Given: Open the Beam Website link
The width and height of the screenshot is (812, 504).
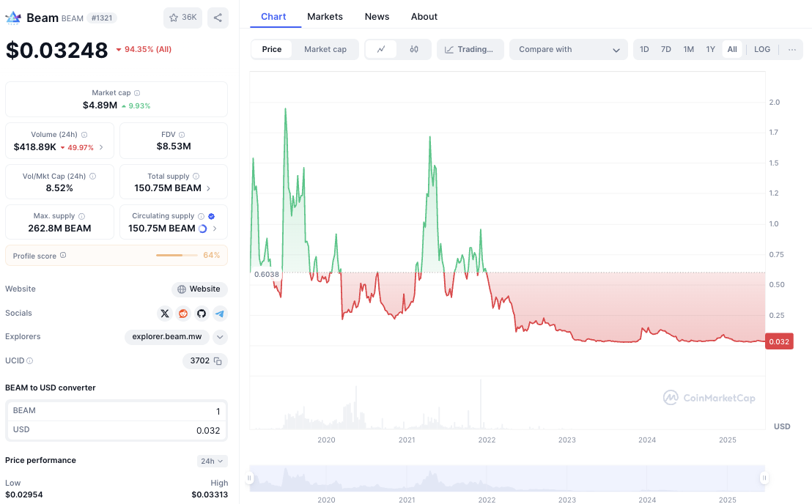Looking at the screenshot, I should coord(199,289).
